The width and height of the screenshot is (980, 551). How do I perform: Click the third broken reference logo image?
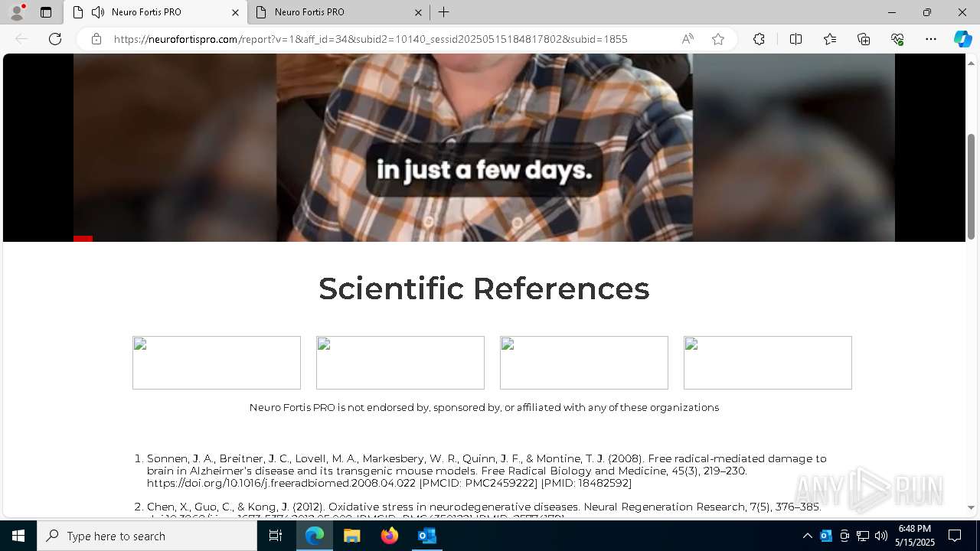click(584, 363)
